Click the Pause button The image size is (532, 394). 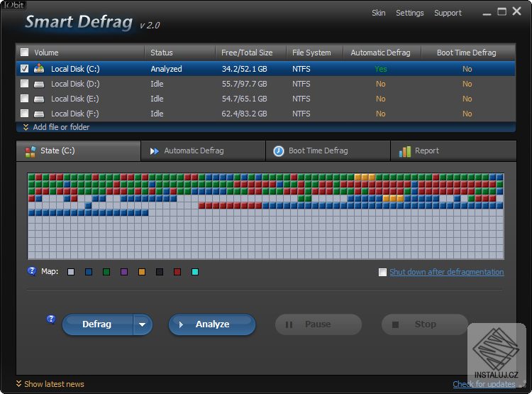[318, 324]
